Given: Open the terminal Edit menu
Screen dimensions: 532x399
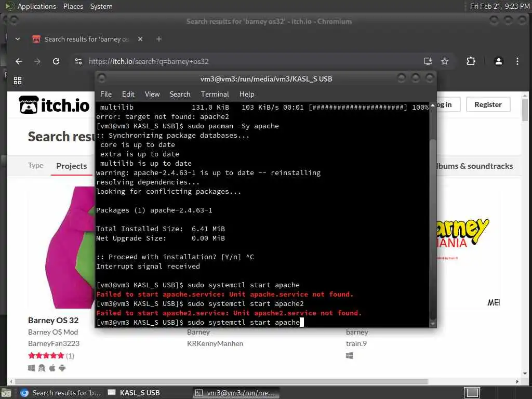Looking at the screenshot, I should (128, 95).
